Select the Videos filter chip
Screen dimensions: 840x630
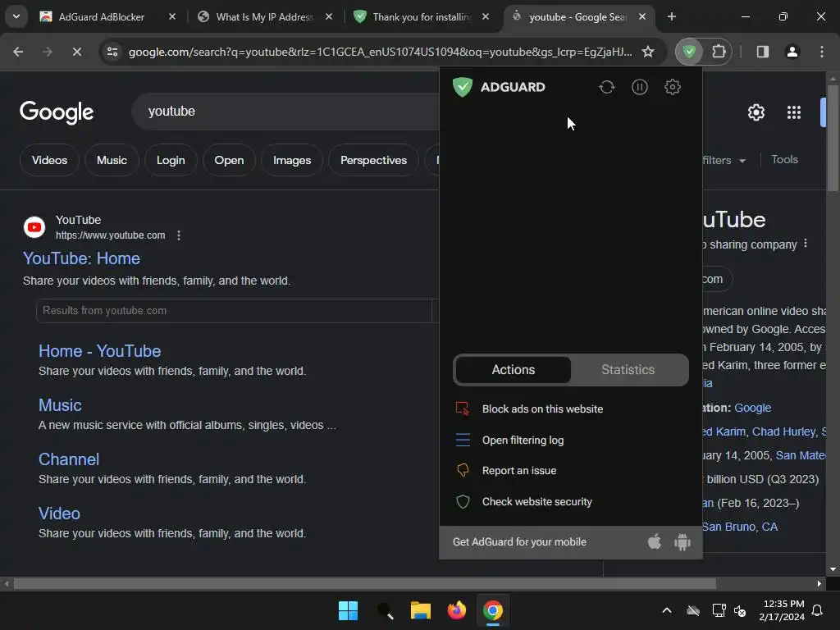click(x=49, y=160)
